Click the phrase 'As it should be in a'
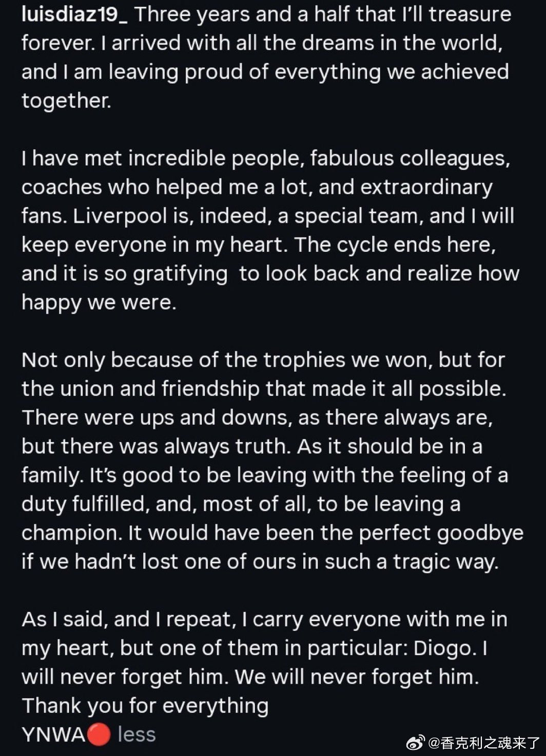This screenshot has height=756, width=546. 389,447
